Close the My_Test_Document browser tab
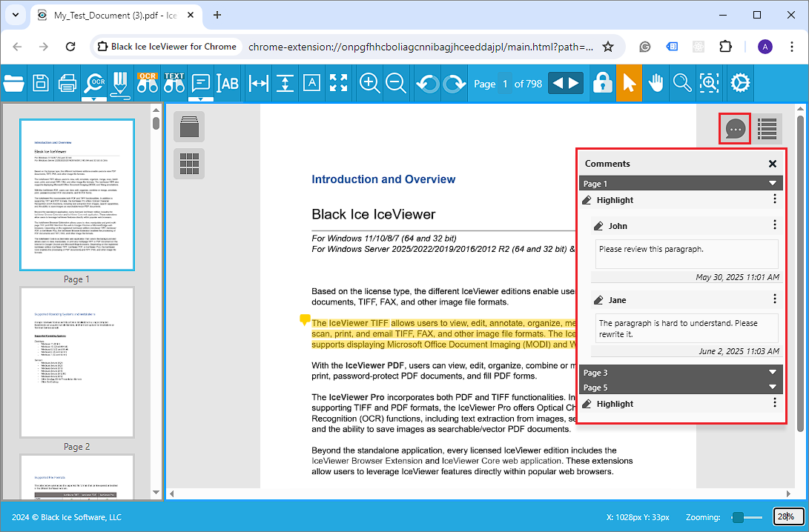 click(x=191, y=15)
